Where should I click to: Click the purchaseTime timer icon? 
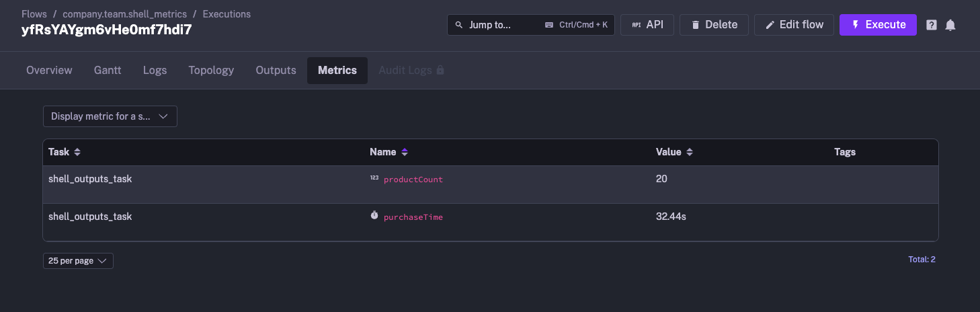(x=374, y=216)
